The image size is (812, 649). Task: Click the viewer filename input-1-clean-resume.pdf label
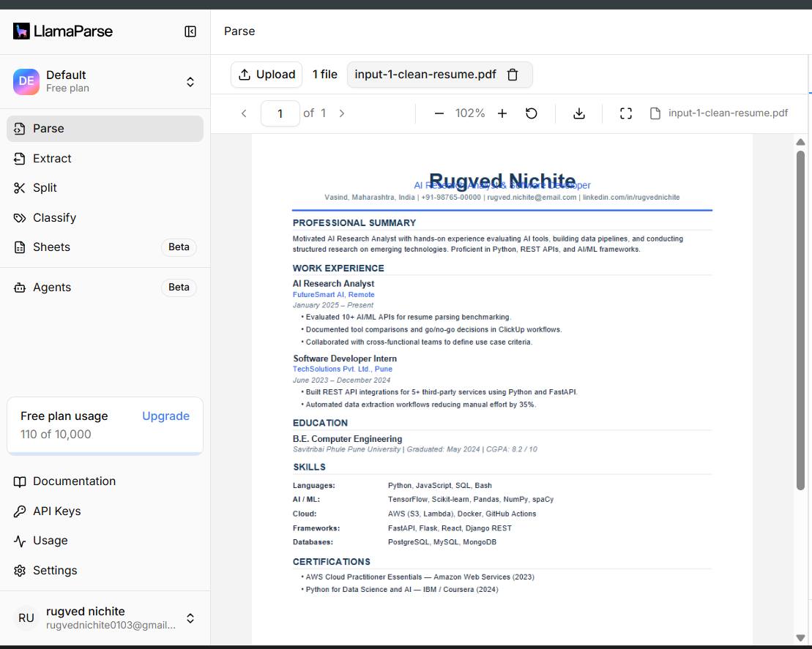click(x=728, y=113)
